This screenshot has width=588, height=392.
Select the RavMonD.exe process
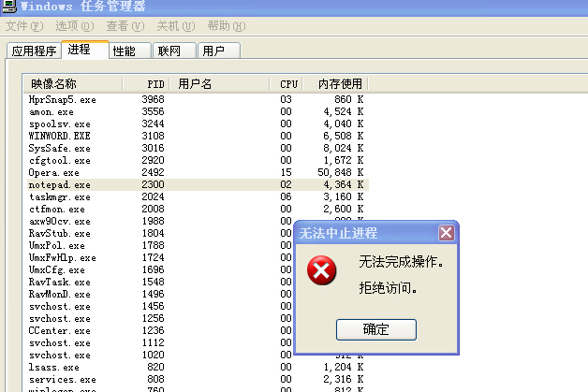pyautogui.click(x=160, y=294)
